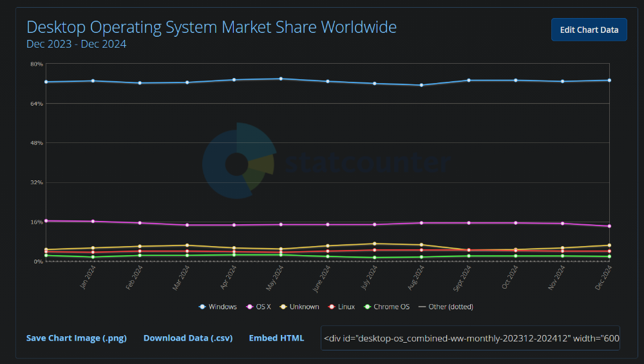Toggle the Chrome OS legend entry

tap(387, 307)
